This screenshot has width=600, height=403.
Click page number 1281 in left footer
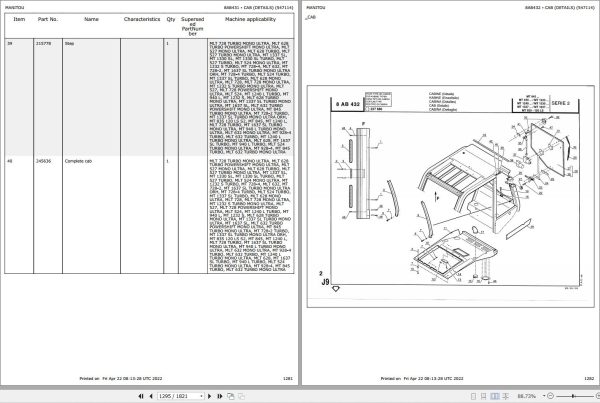tap(288, 379)
